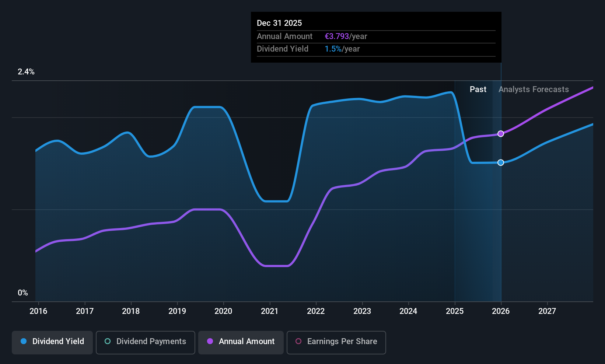The width and height of the screenshot is (605, 364).
Task: Click the purple dot in Annual Amount legend
Action: tap(210, 341)
